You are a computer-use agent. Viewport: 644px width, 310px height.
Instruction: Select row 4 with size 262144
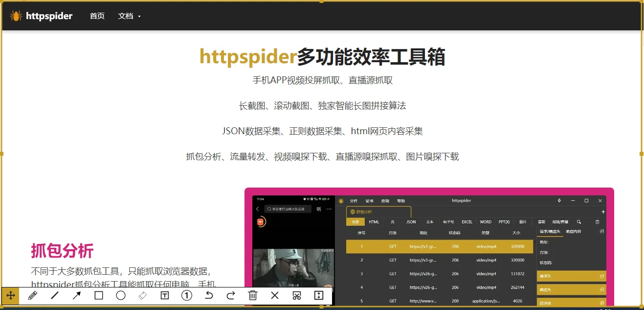440,287
